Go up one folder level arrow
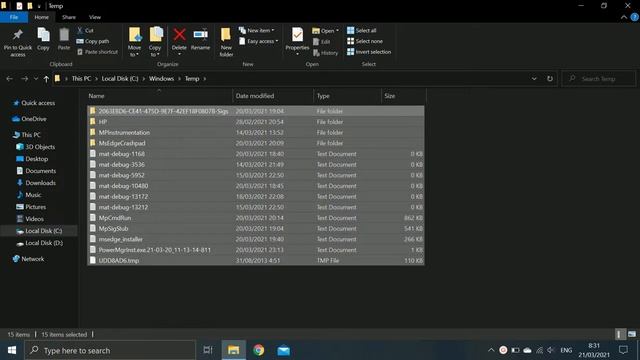 click(x=46, y=79)
